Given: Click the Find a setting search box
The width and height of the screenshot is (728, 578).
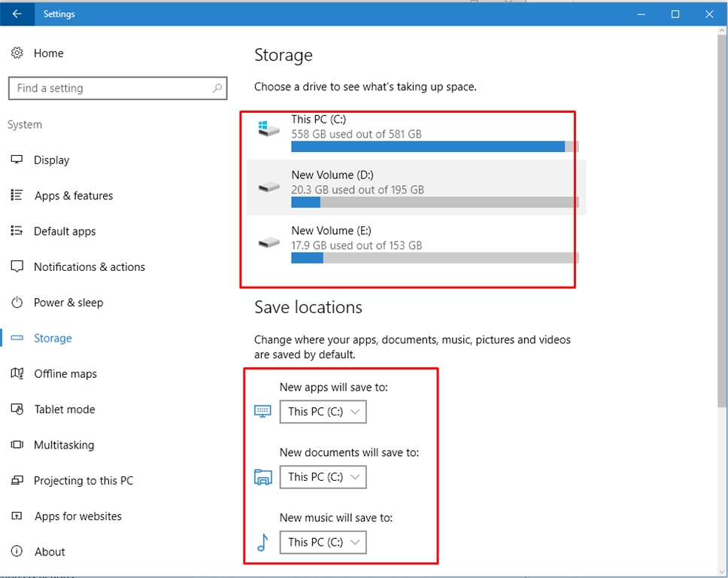Looking at the screenshot, I should point(109,88).
